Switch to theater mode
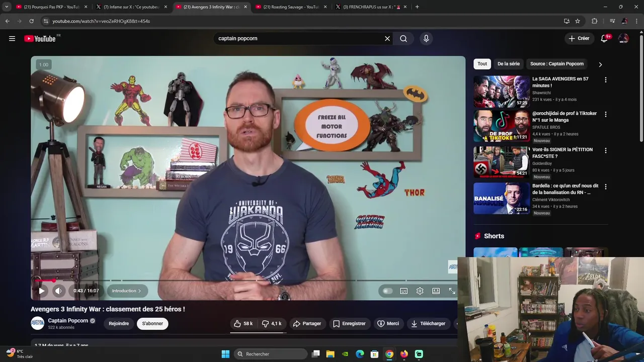The image size is (644, 362). point(436,291)
